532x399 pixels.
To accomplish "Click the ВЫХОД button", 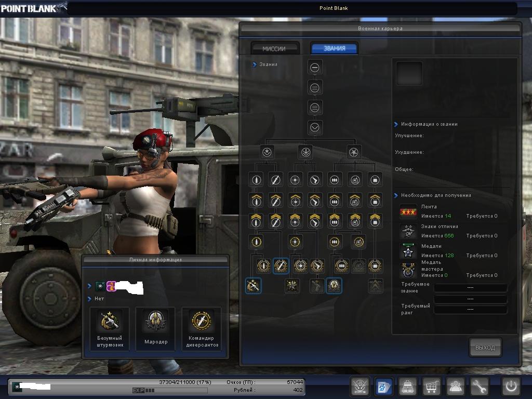I will tap(485, 348).
